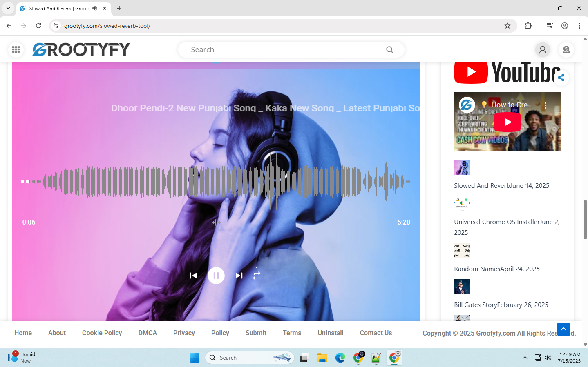Open the Chrome three-dot menu

579,26
